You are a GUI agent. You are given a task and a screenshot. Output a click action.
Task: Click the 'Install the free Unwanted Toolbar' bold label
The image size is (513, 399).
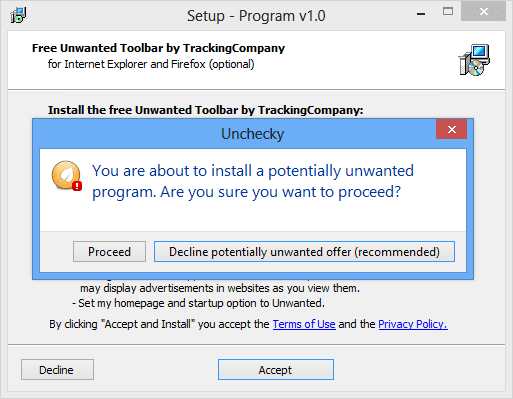(x=205, y=110)
